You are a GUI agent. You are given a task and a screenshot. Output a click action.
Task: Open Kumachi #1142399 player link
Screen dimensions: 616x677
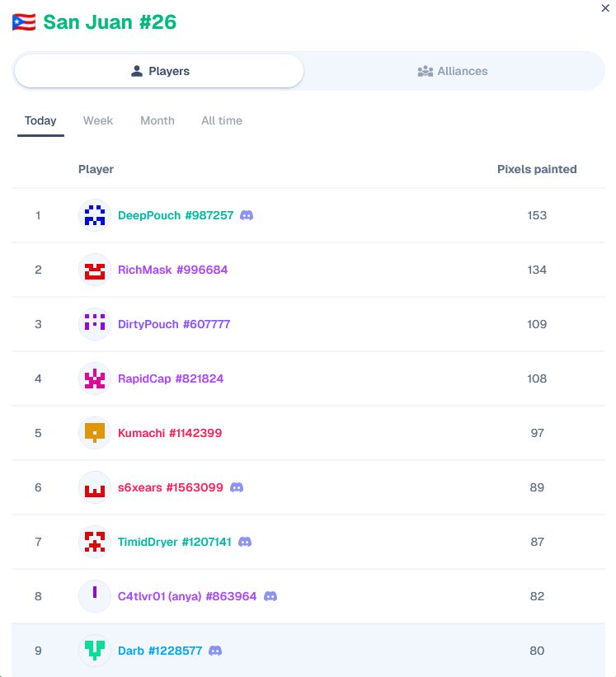pos(170,433)
